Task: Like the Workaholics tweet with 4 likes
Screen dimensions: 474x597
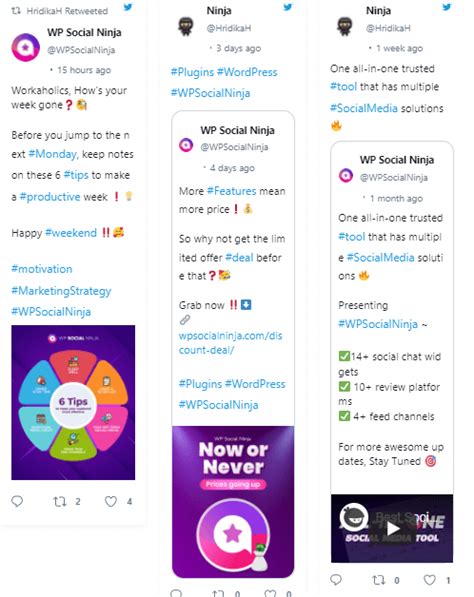Action: (x=111, y=501)
